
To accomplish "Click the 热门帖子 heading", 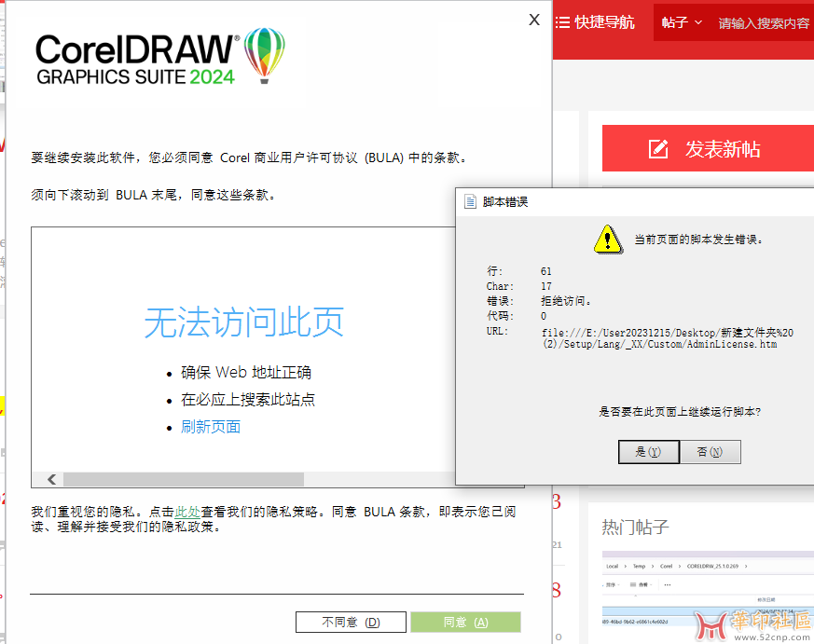I will (635, 527).
